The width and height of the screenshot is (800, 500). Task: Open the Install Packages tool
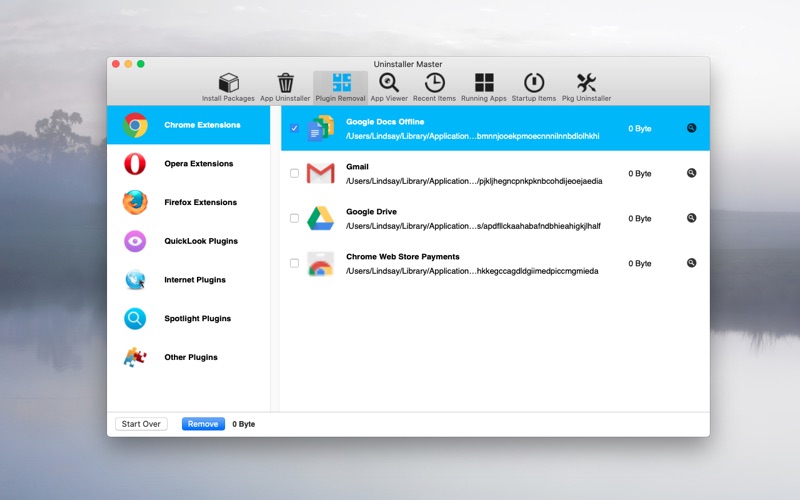228,87
